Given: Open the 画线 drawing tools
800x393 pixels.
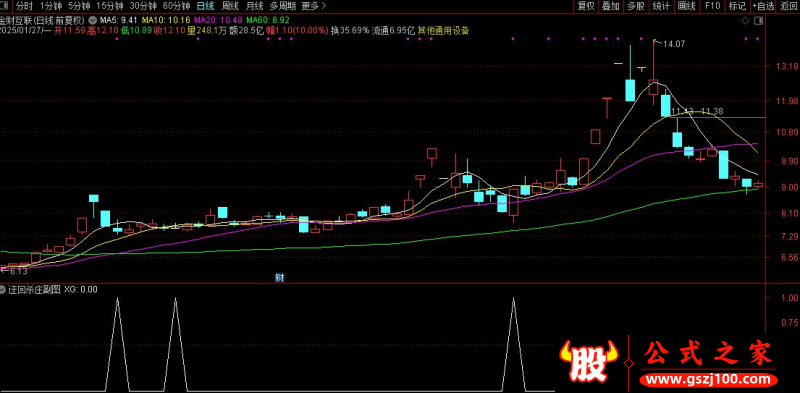Looking at the screenshot, I should click(687, 6).
